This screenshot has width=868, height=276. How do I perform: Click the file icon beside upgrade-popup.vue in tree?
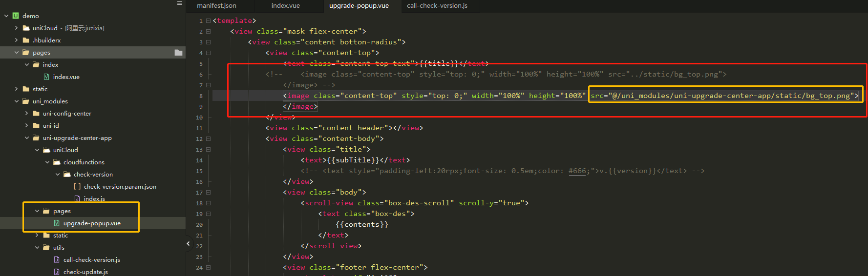pyautogui.click(x=57, y=223)
